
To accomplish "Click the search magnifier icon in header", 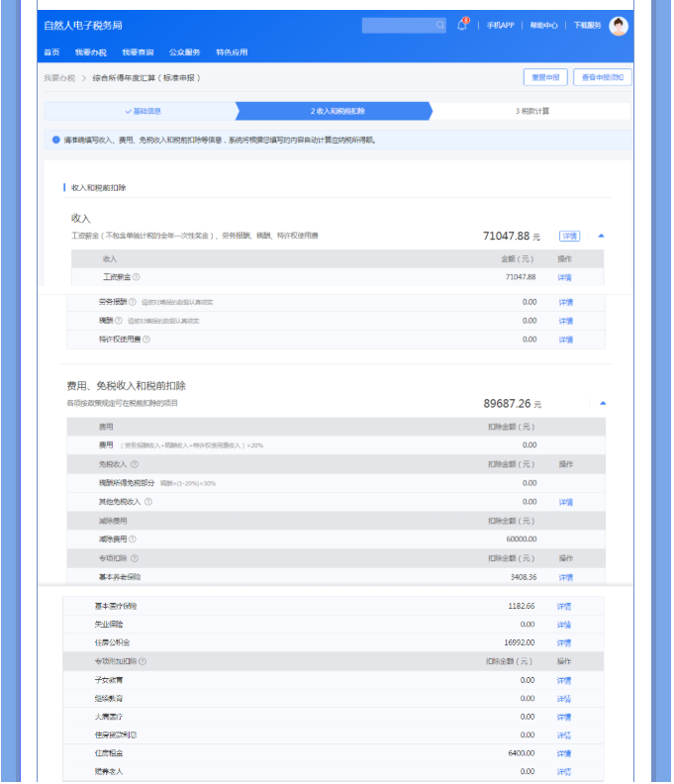I will coord(439,25).
